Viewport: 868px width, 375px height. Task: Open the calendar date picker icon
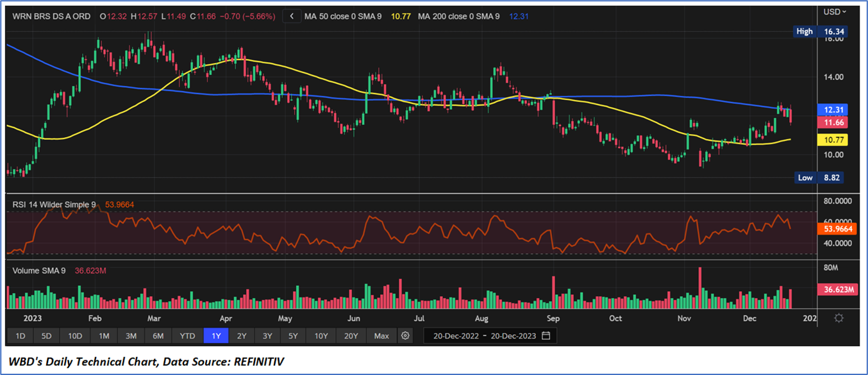pyautogui.click(x=546, y=336)
